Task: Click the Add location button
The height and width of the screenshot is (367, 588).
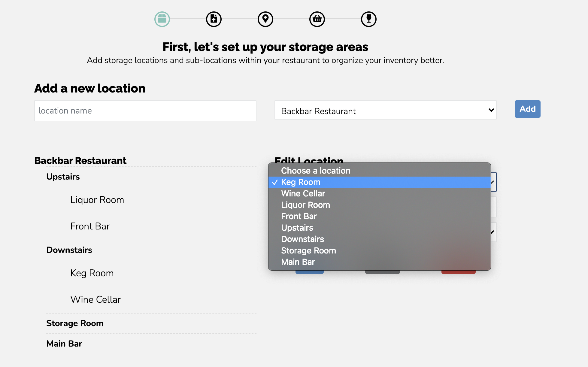Action: click(x=527, y=109)
